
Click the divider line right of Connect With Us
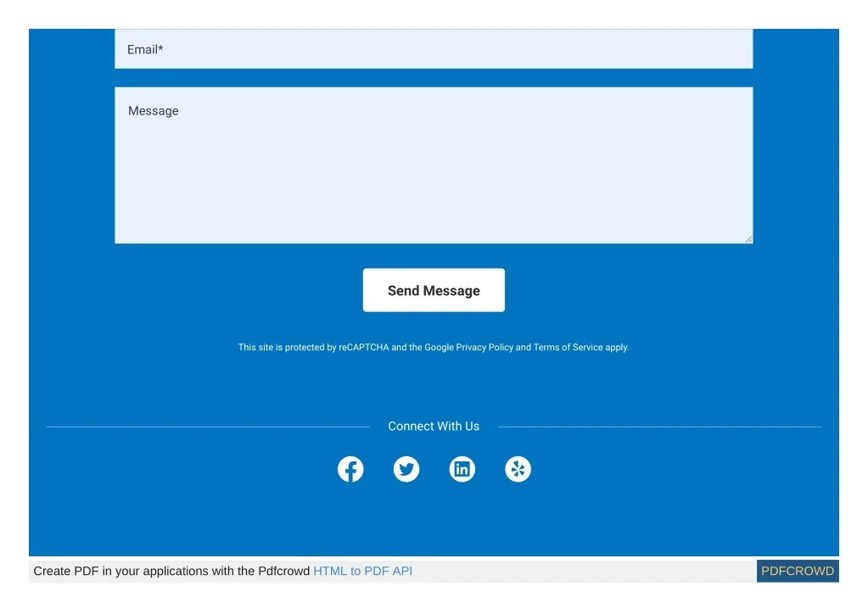tap(659, 427)
